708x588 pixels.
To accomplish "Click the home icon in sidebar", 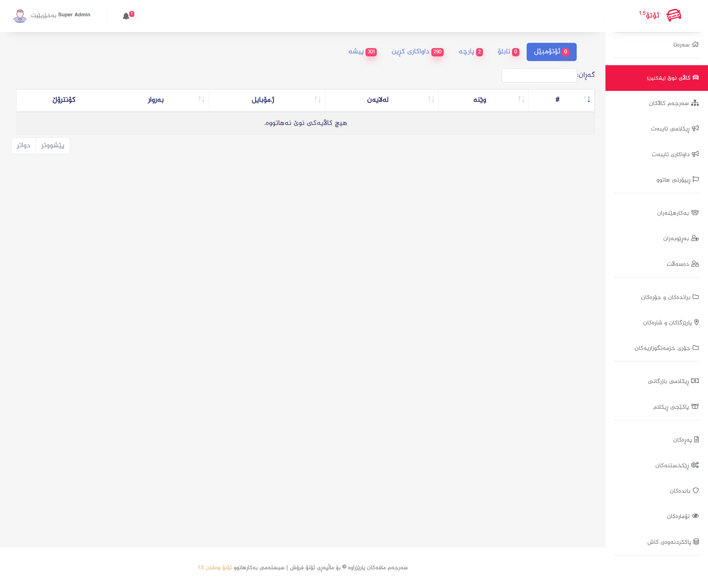I will [695, 44].
